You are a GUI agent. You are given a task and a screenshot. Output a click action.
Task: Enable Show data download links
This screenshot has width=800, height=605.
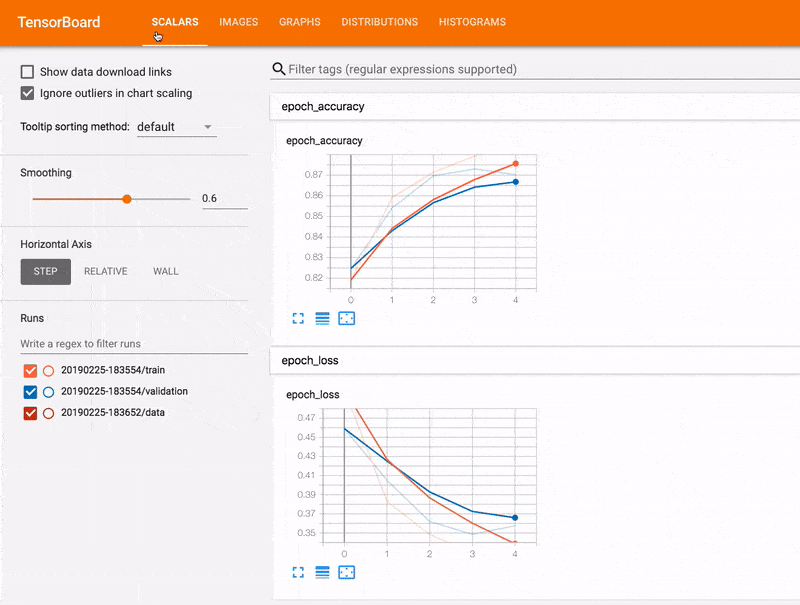[25, 72]
